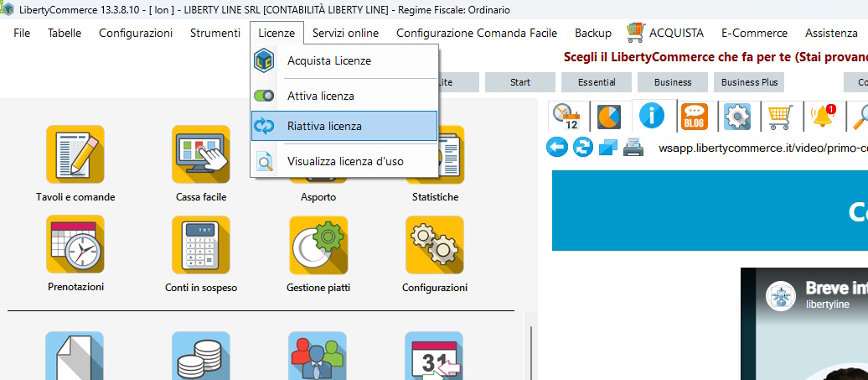Click the libertyline channel name
868x380 pixels.
tap(828, 305)
